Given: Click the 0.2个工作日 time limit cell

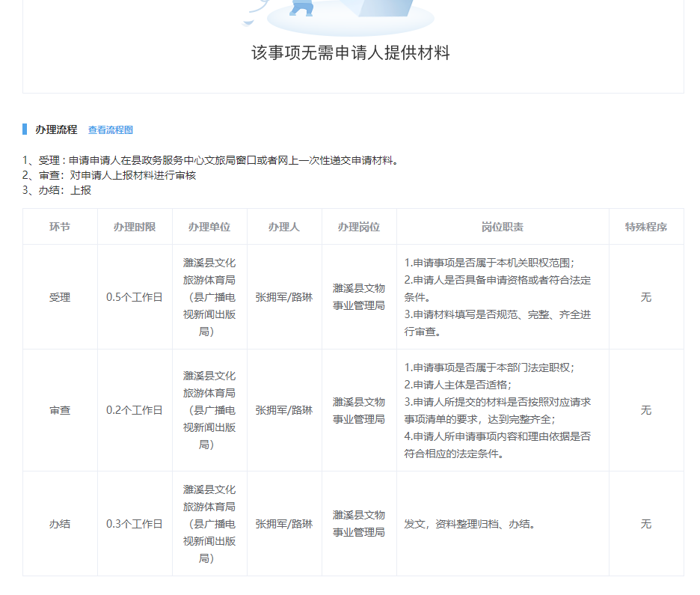Looking at the screenshot, I should [x=135, y=410].
